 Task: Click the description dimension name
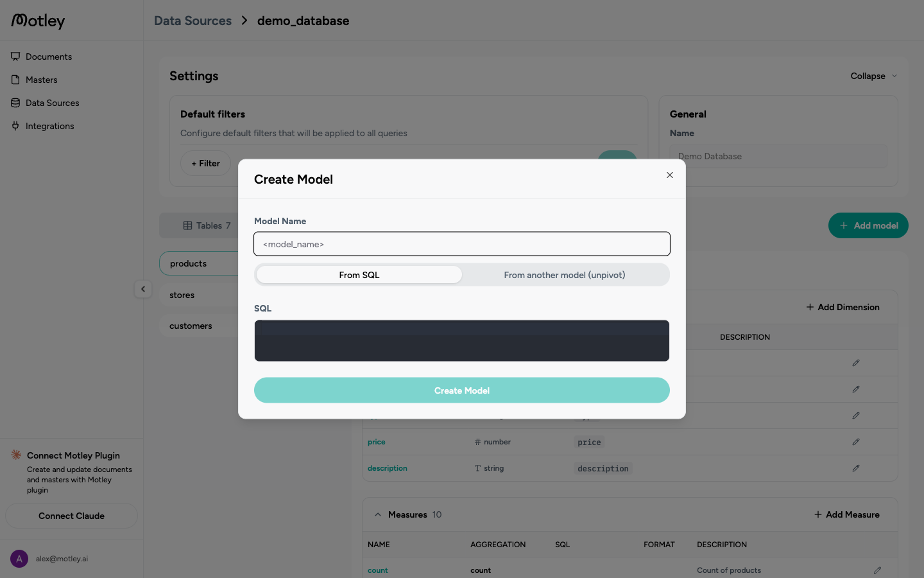click(x=388, y=468)
